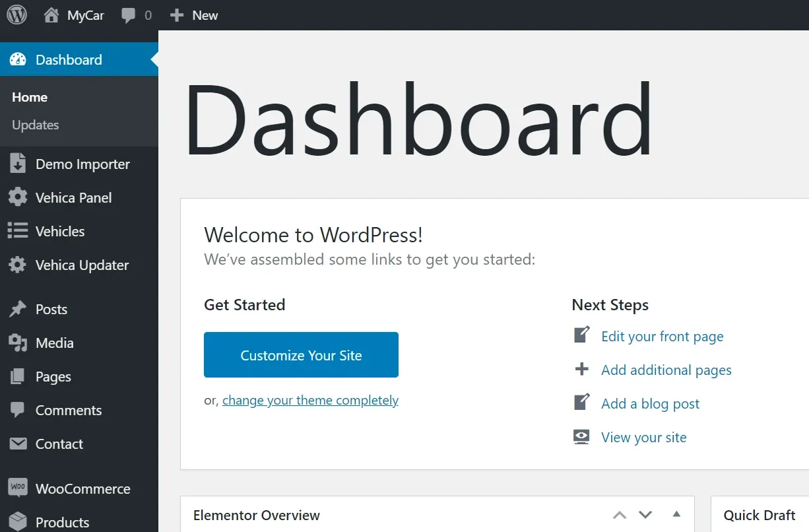Screen dimensions: 809x532
Task: Click the Vehica Panel gear icon
Action: (18, 197)
